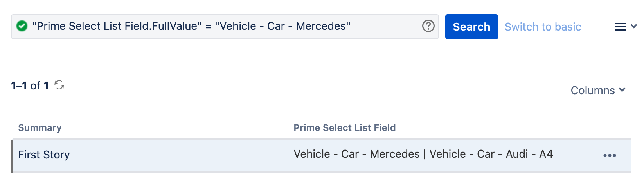Open the Columns dropdown

(593, 90)
